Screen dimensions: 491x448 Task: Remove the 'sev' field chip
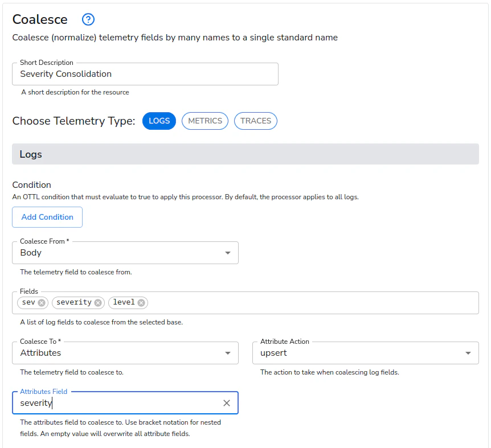tap(42, 302)
